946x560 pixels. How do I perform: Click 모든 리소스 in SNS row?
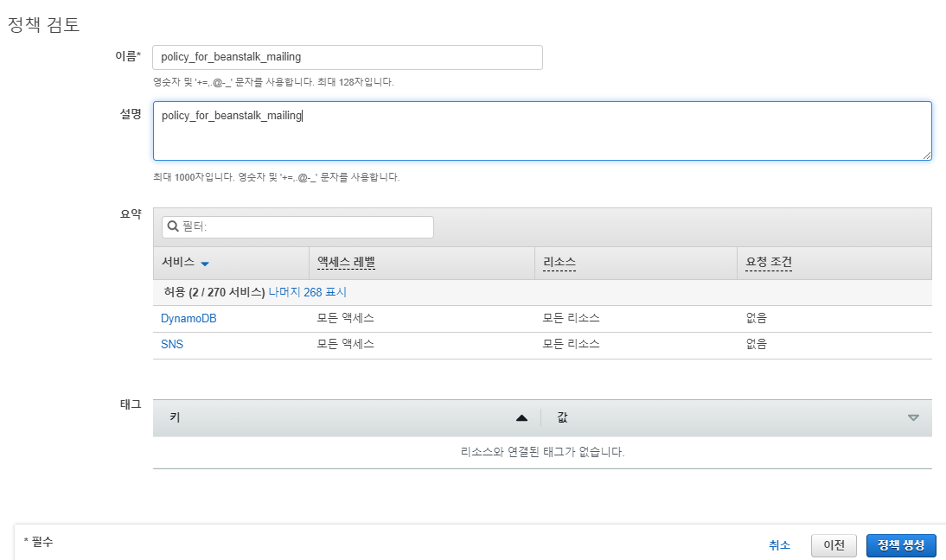coord(571,344)
